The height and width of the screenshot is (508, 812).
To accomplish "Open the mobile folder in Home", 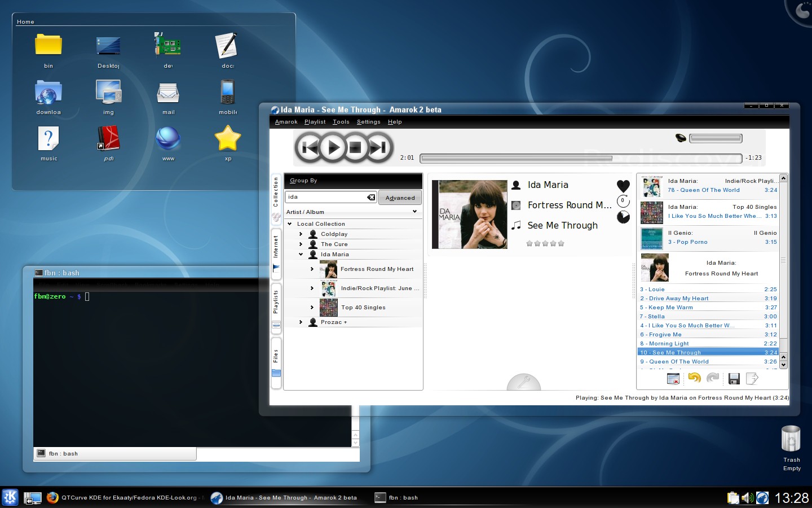I will click(x=228, y=97).
